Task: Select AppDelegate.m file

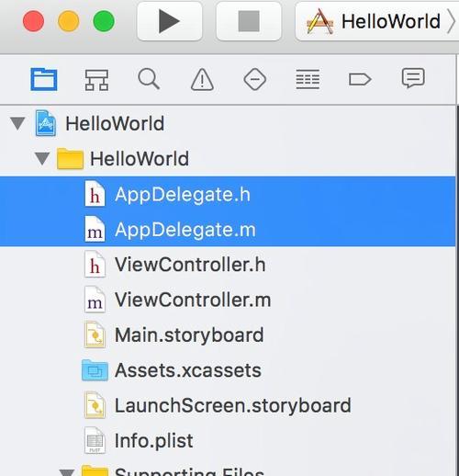Action: coord(228,230)
